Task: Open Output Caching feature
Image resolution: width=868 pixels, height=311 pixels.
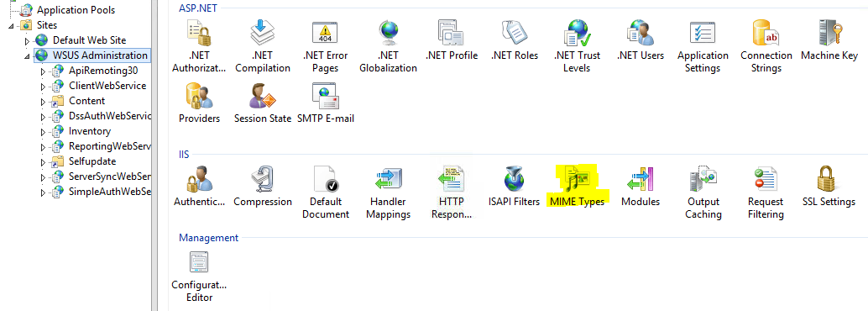Action: click(x=703, y=193)
